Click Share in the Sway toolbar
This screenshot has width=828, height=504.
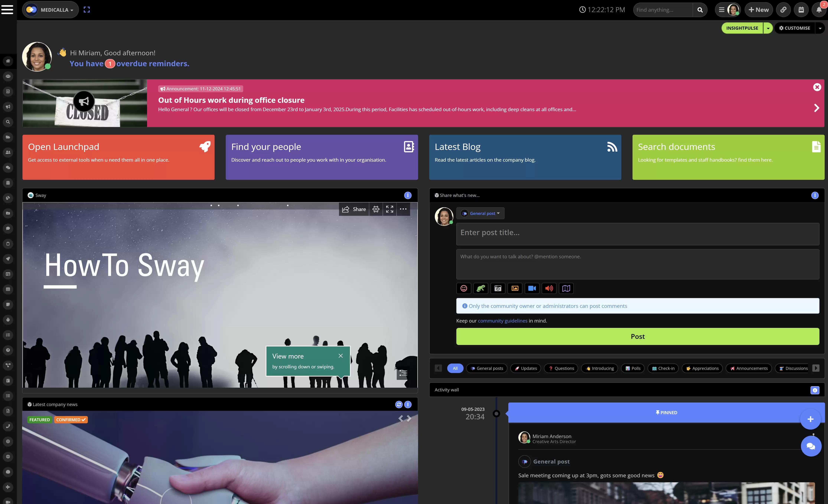[x=354, y=209]
